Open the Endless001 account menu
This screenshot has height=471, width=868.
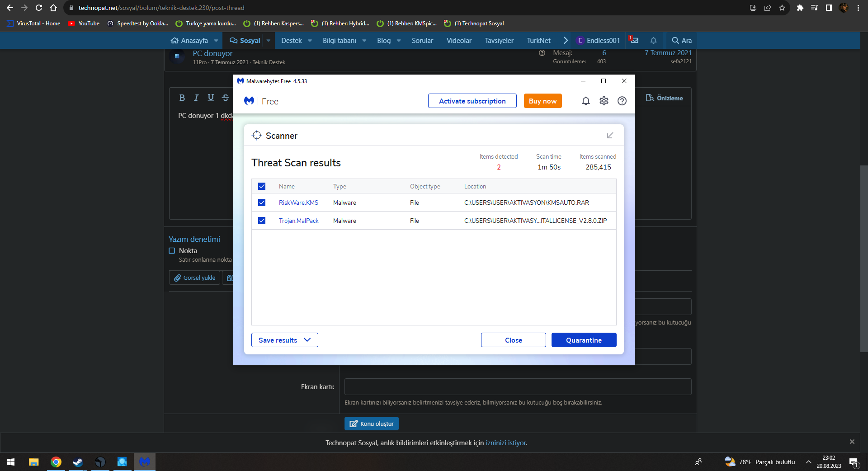click(x=598, y=41)
